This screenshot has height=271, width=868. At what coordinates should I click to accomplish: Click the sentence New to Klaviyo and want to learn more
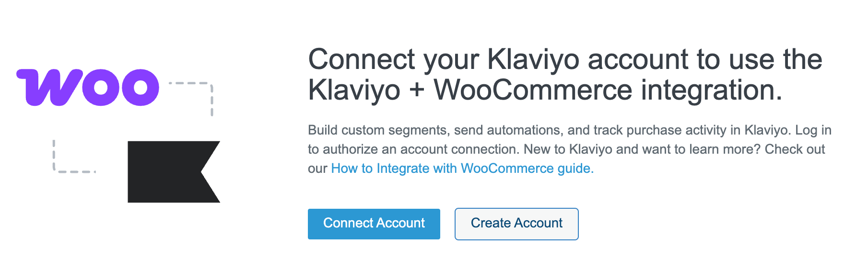pos(642,149)
